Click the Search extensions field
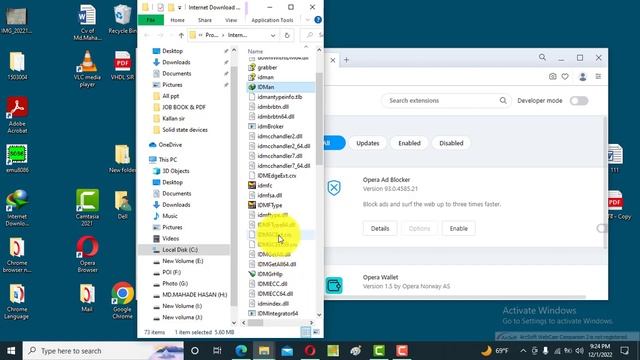This screenshot has height=360, width=640. [x=445, y=100]
